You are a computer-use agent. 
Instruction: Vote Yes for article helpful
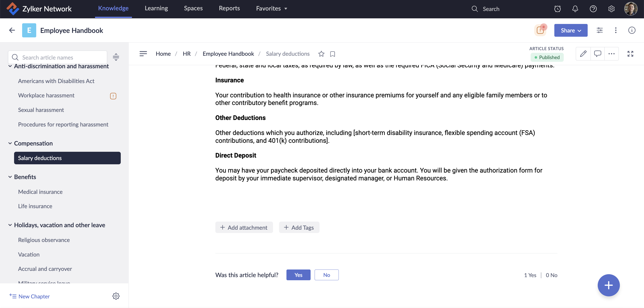[x=298, y=275]
